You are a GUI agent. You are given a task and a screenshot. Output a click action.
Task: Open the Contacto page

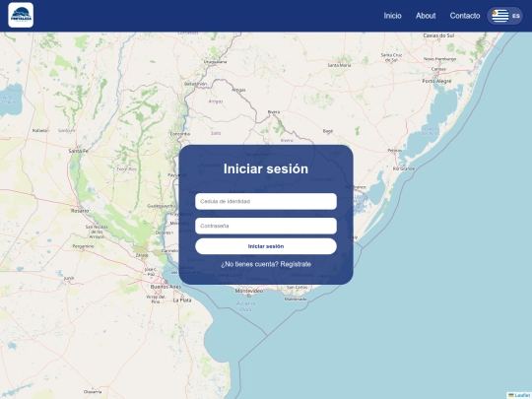click(465, 16)
